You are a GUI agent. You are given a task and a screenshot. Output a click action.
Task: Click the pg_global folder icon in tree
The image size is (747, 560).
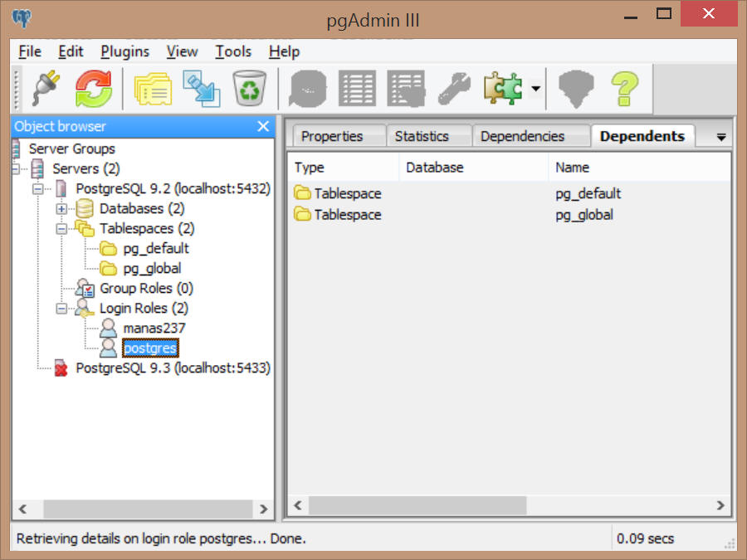pos(108,269)
